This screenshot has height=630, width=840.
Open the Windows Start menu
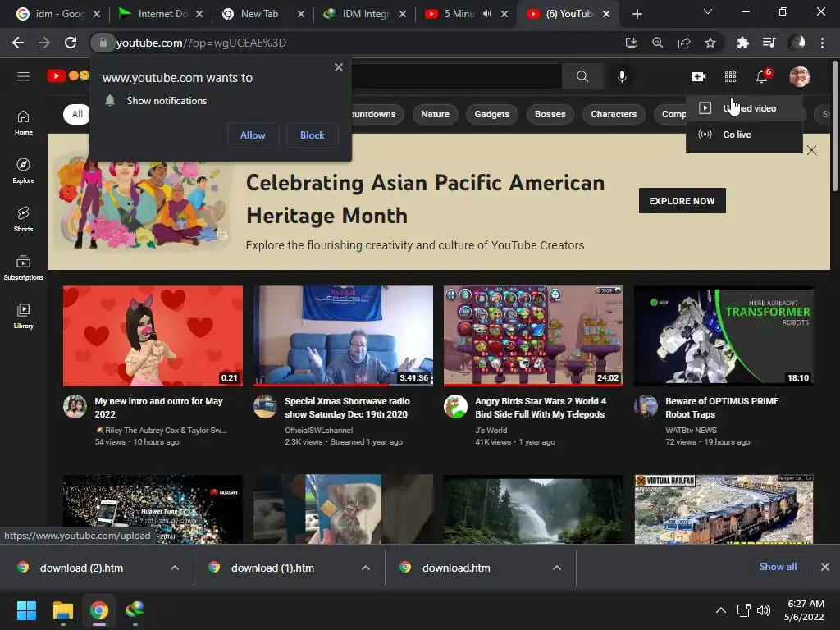click(26, 610)
